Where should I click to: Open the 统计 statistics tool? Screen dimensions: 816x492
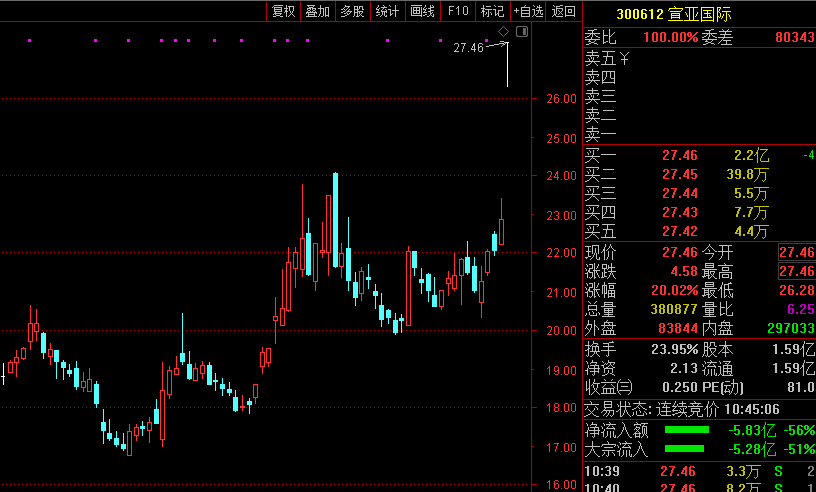[x=387, y=11]
